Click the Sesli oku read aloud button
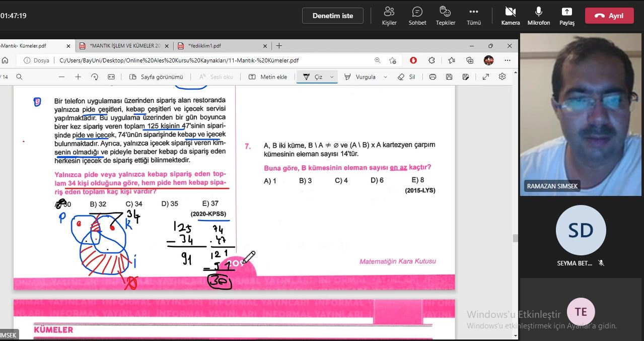 [x=216, y=77]
